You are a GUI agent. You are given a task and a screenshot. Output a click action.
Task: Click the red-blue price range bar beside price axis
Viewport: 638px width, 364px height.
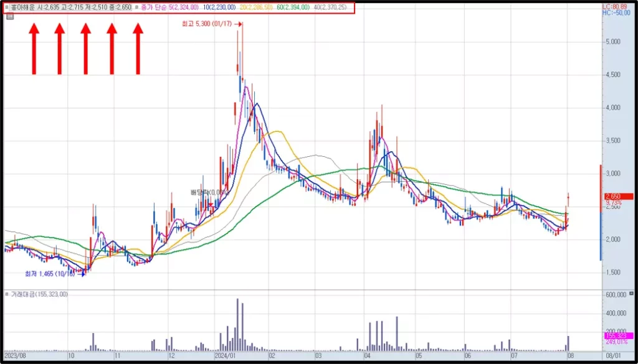[601, 212]
